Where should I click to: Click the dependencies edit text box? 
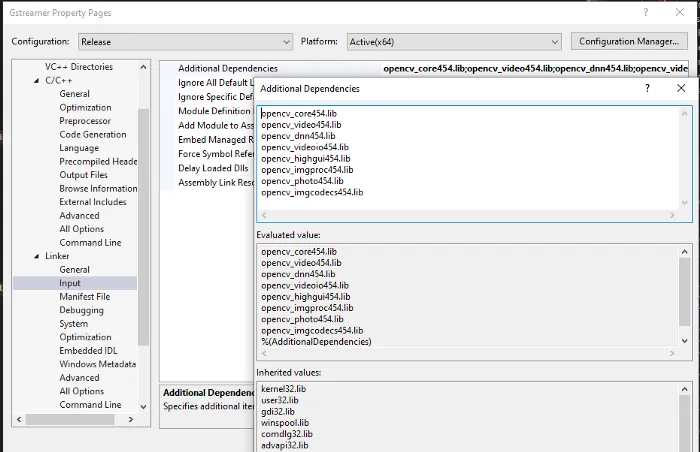tap(474, 163)
